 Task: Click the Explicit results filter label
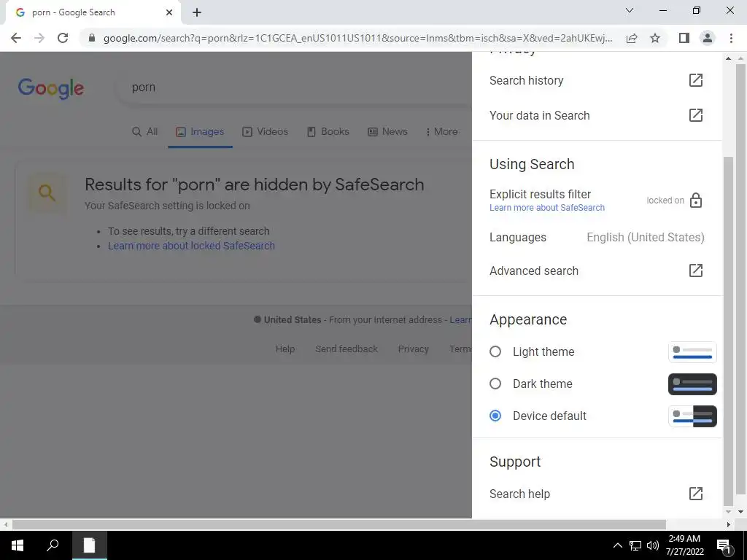(x=541, y=194)
